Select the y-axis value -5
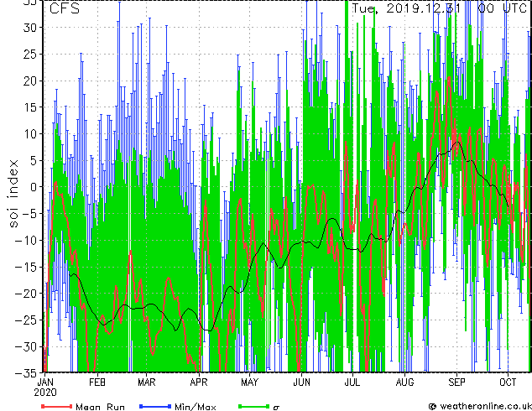This screenshot has width=532, height=411. 30,214
